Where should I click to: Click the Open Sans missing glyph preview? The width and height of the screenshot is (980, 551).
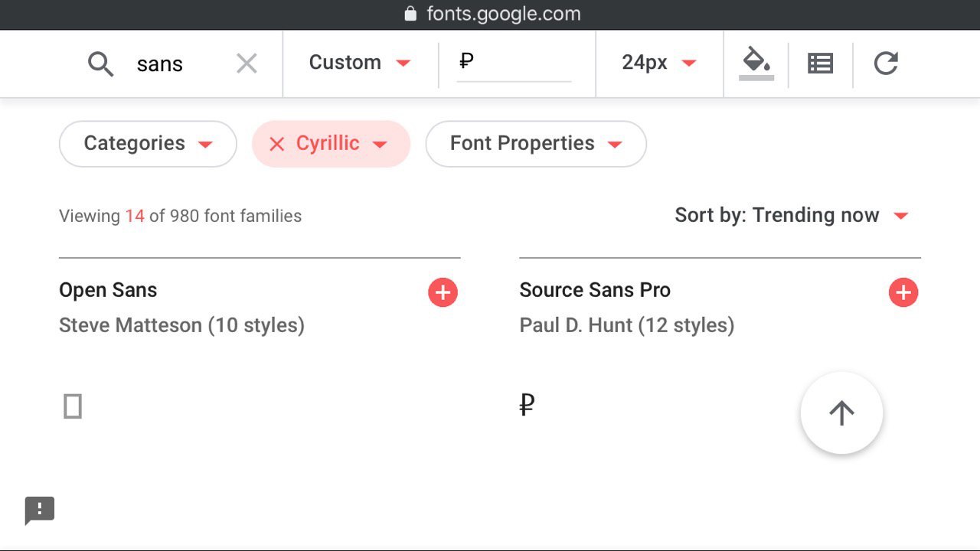pos(73,406)
